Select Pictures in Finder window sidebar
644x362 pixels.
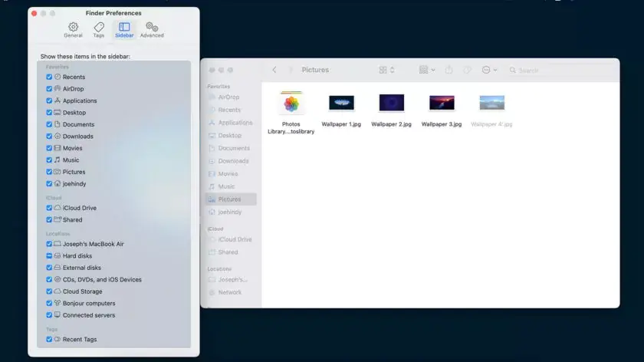coord(231,199)
